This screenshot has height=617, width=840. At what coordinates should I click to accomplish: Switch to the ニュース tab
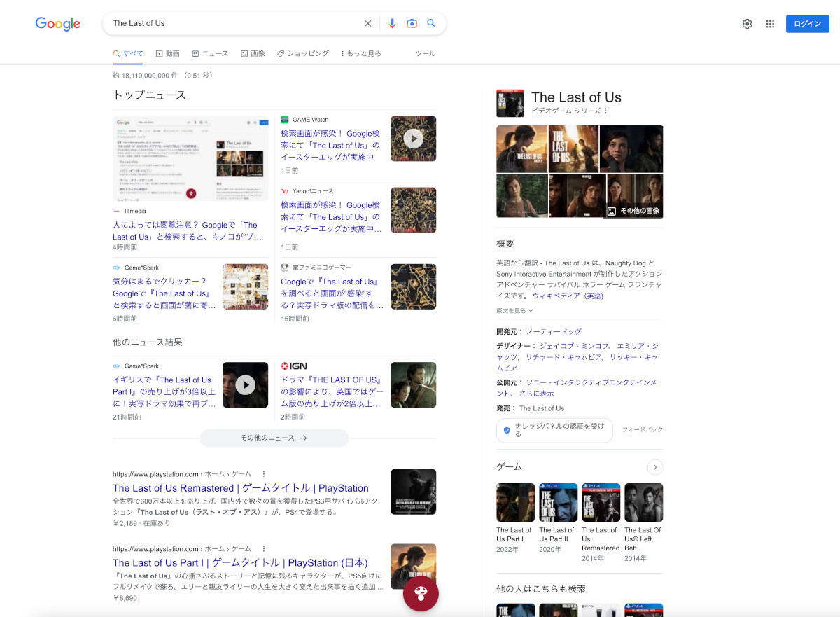(210, 53)
